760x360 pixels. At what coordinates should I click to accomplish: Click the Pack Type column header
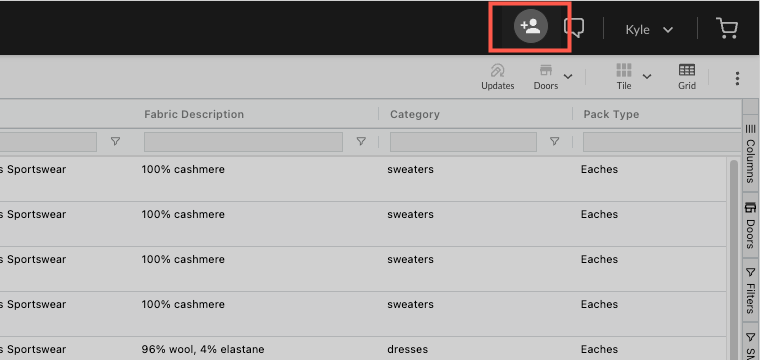611,114
